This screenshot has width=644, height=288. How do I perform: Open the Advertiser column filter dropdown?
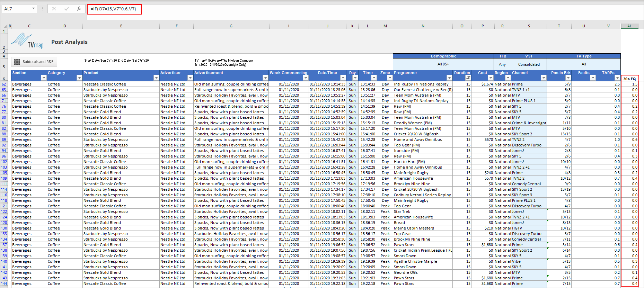coord(190,78)
